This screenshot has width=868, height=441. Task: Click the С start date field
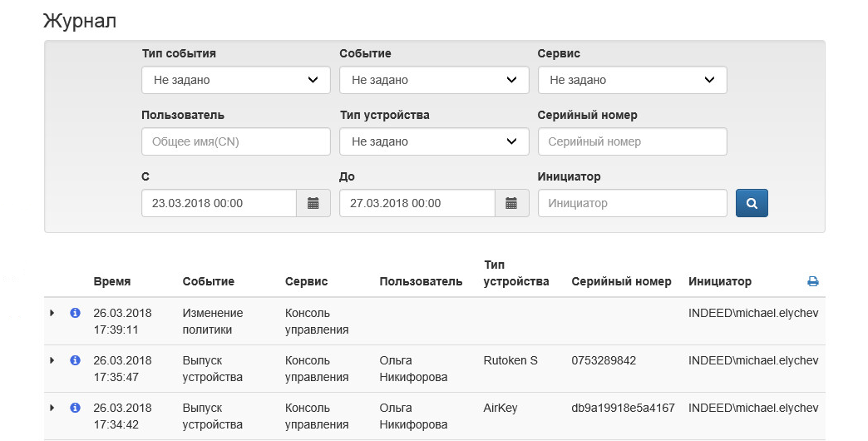[219, 203]
